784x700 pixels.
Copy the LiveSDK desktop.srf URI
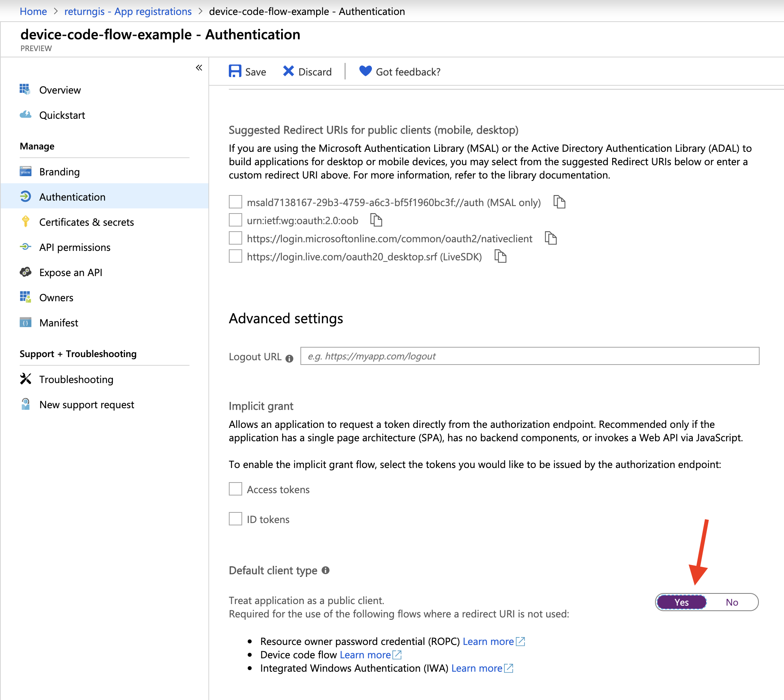click(x=500, y=256)
